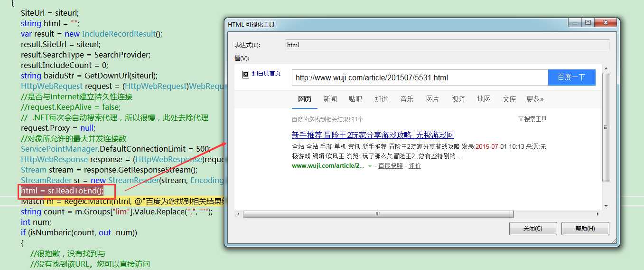This screenshot has height=270, width=644.
Task: Click the 表达式(E) field containing html
Action: (x=448, y=45)
